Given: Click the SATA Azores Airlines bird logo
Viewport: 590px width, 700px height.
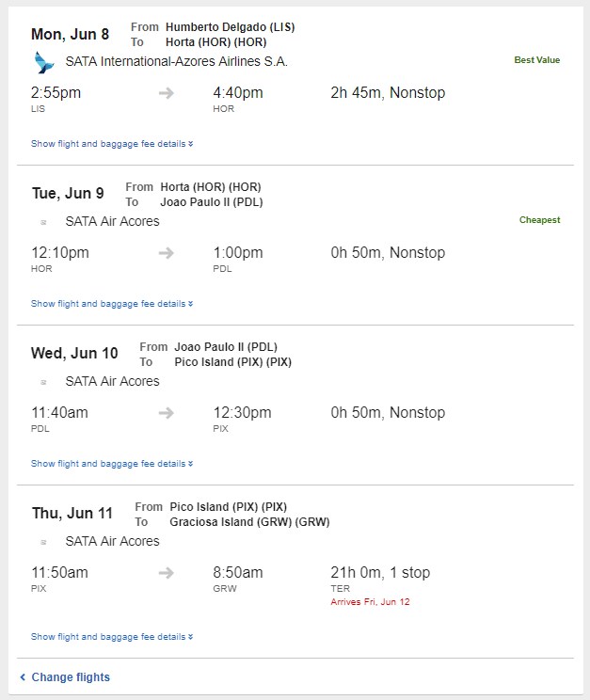Looking at the screenshot, I should coord(44,62).
